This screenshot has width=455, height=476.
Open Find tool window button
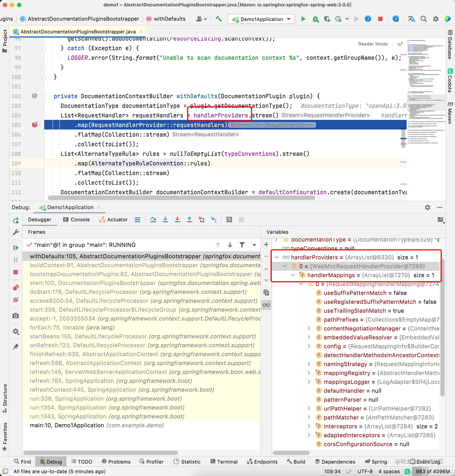tap(23, 462)
